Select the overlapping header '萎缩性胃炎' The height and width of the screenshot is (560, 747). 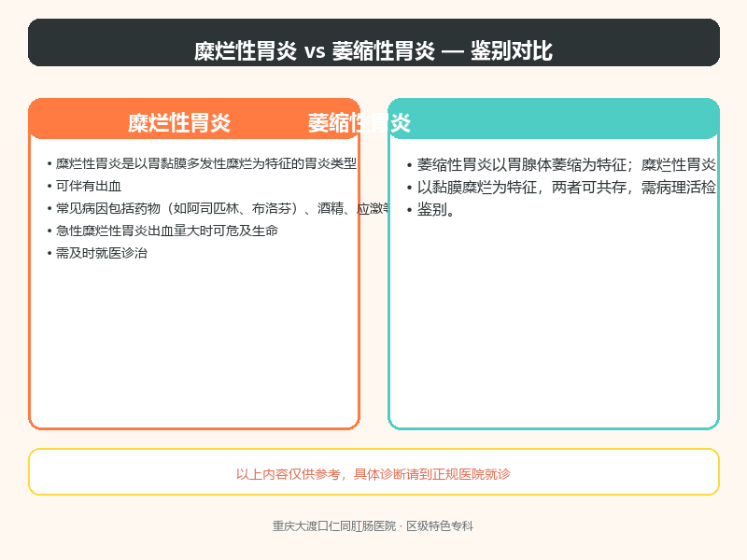click(x=359, y=123)
